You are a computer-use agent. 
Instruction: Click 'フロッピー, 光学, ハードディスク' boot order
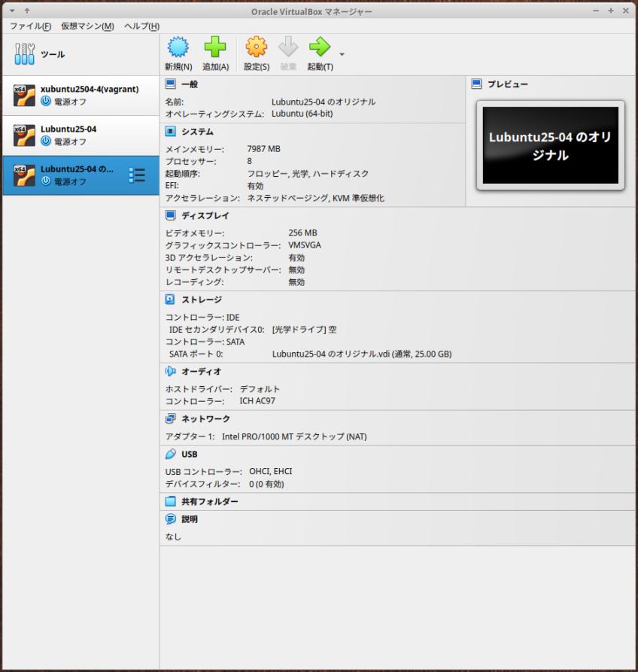click(308, 174)
